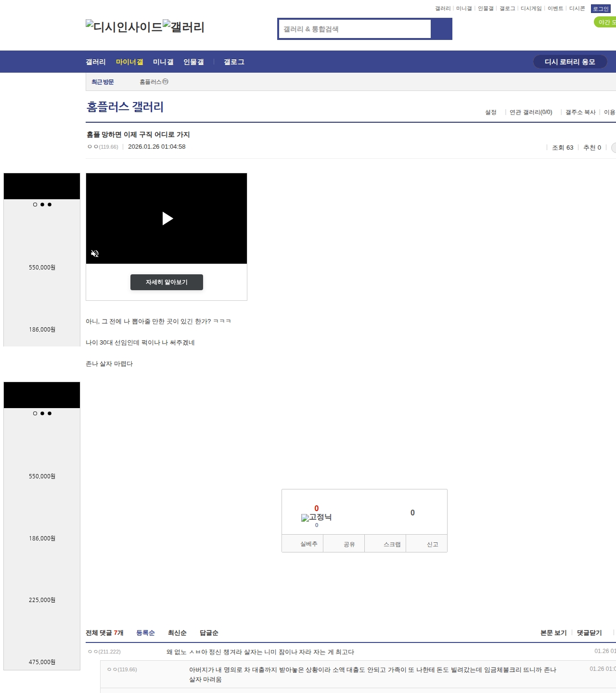Select the first dot in the top-left ad carousel
This screenshot has width=616, height=693.
click(35, 205)
